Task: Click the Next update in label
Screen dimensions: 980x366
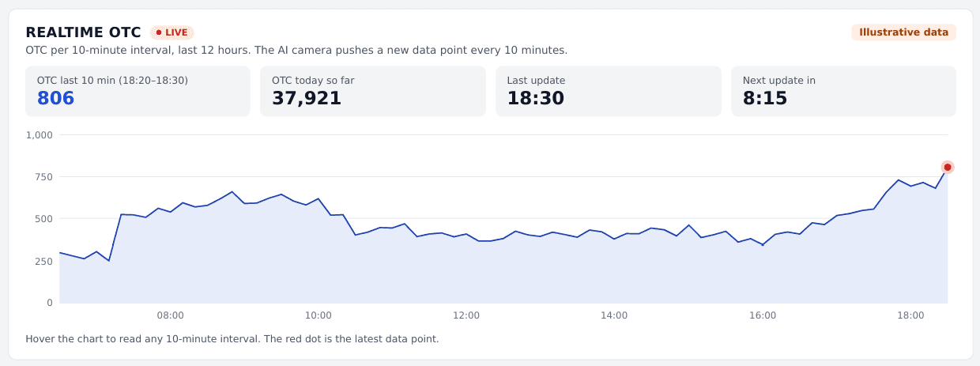Action: coord(778,80)
